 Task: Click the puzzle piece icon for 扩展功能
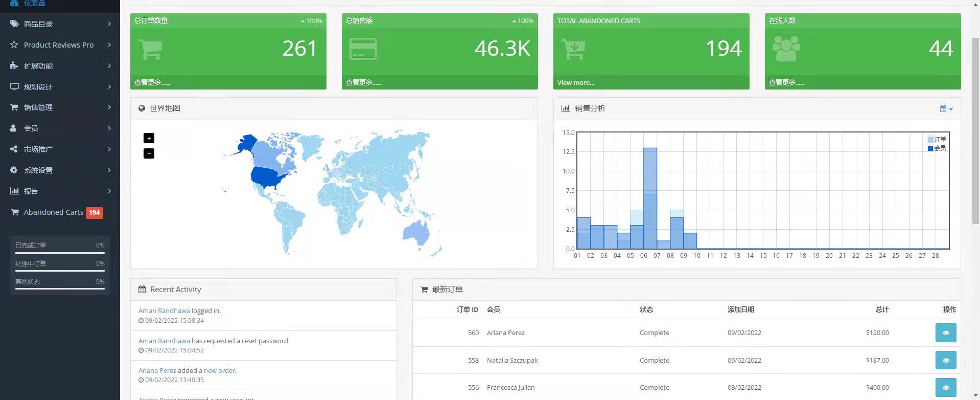[x=14, y=65]
